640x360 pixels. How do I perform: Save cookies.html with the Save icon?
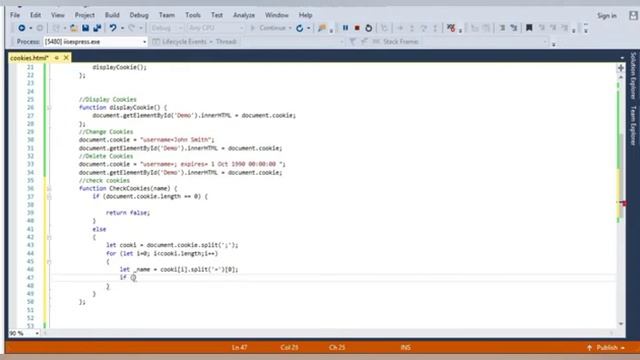pos(85,28)
